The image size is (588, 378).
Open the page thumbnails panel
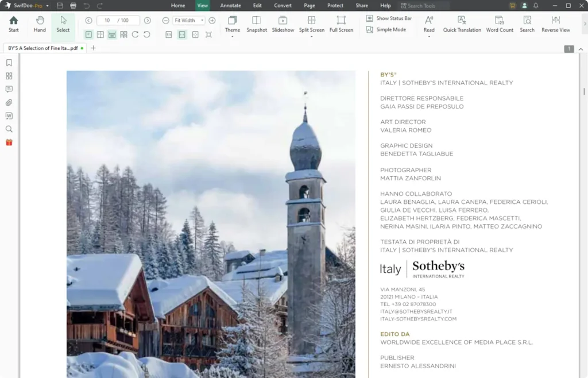(8, 76)
